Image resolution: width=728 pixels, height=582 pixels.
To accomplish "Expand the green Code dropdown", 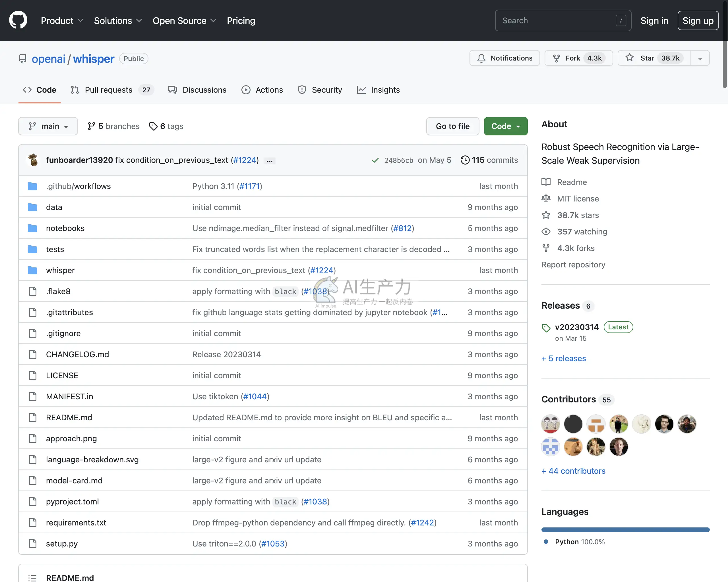I will 506,126.
